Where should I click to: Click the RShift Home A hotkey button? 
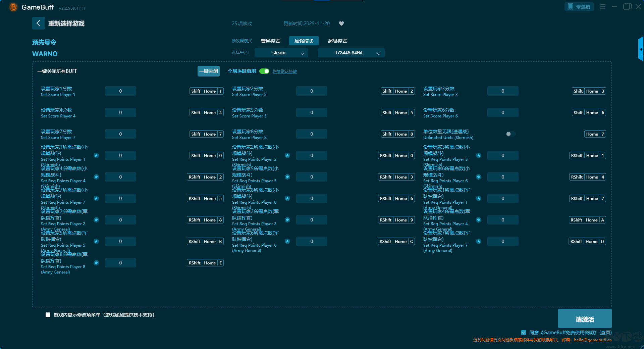587,220
